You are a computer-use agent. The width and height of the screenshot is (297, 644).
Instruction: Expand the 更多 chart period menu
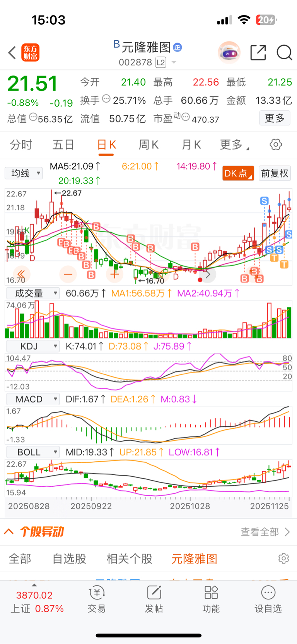(x=234, y=145)
